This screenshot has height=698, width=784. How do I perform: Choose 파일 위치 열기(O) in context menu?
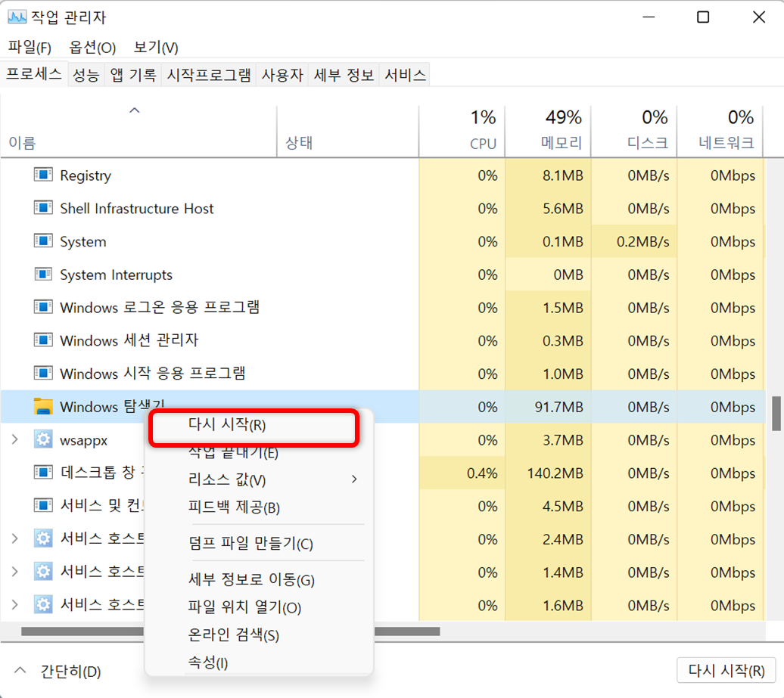(x=259, y=607)
